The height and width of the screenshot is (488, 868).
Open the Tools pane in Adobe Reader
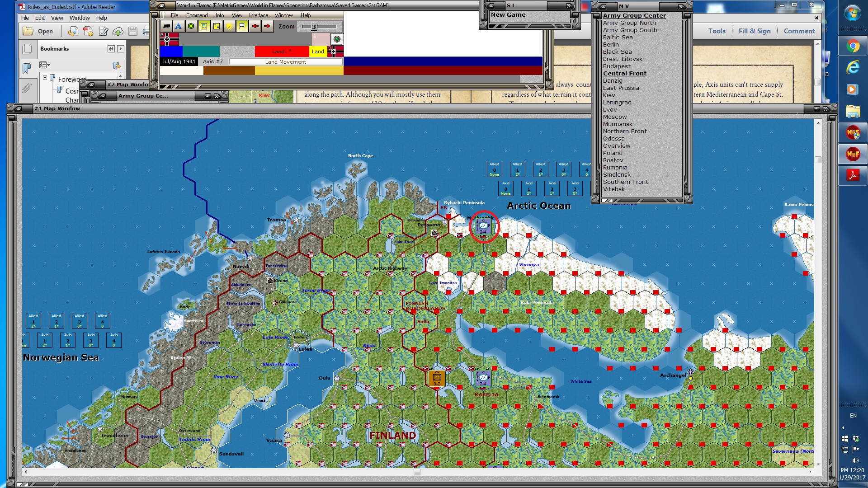point(717,31)
